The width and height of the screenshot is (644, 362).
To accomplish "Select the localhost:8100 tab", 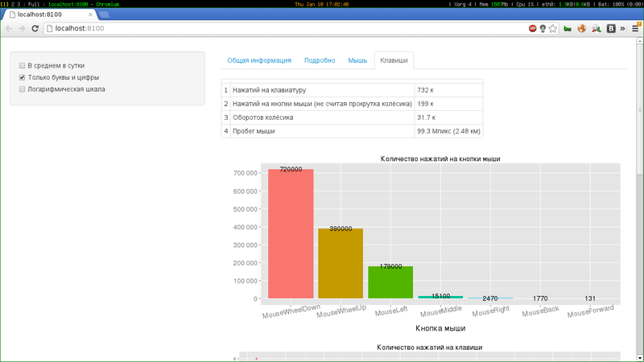I will (49, 14).
